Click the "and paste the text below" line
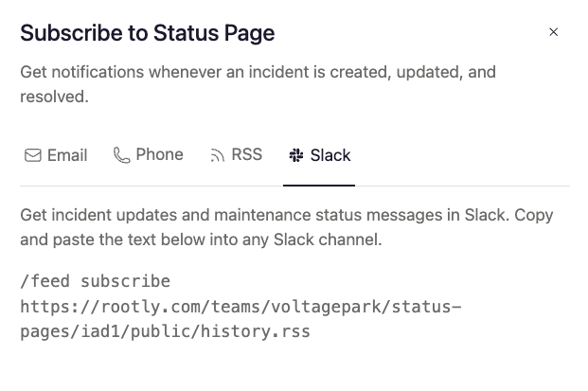The width and height of the screenshot is (588, 391). tap(201, 240)
